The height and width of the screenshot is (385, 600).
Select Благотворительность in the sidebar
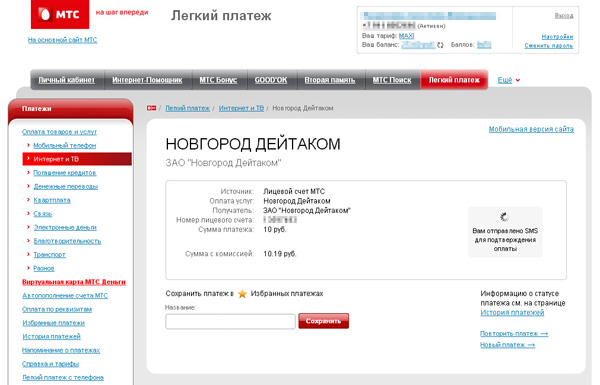pyautogui.click(x=67, y=241)
